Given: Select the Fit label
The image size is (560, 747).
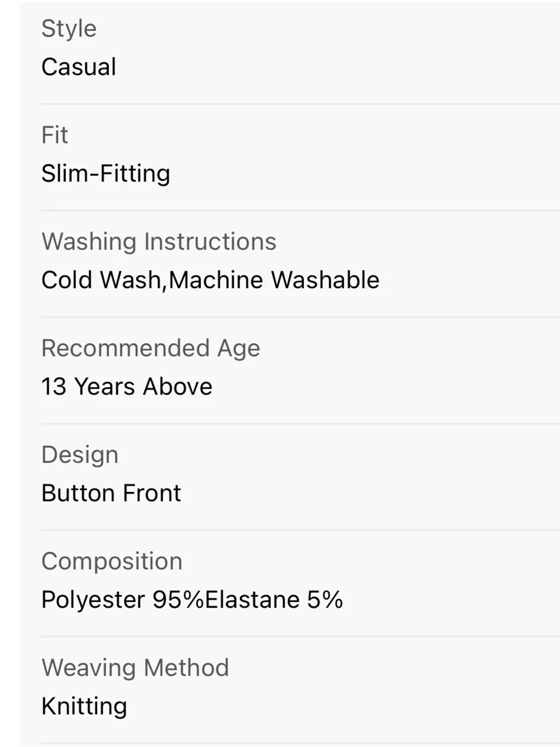Looking at the screenshot, I should click(55, 135).
